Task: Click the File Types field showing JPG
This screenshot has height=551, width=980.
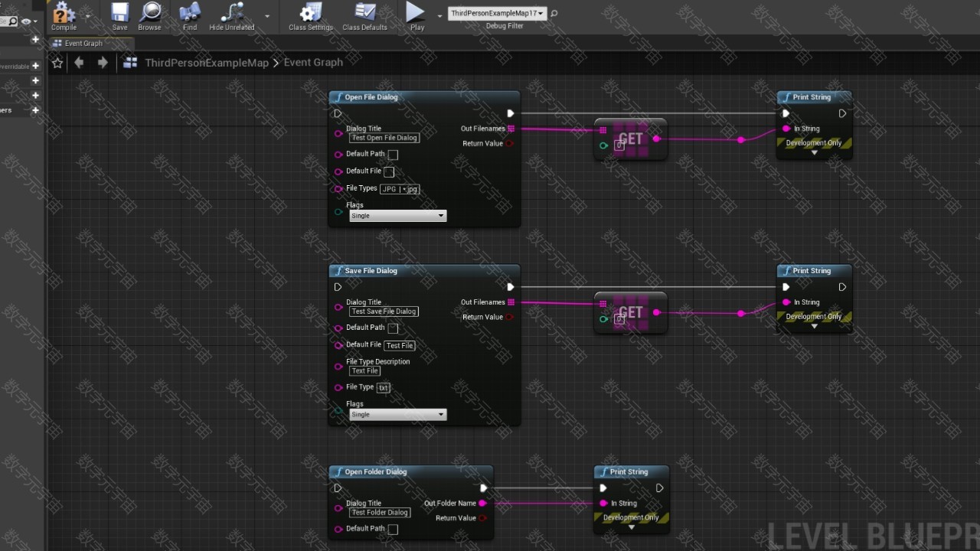Action: (400, 189)
